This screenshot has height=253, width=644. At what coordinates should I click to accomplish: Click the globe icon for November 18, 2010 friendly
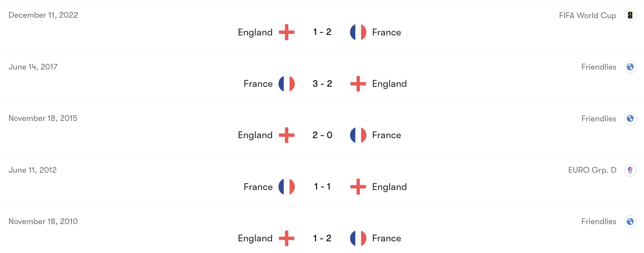click(x=631, y=221)
